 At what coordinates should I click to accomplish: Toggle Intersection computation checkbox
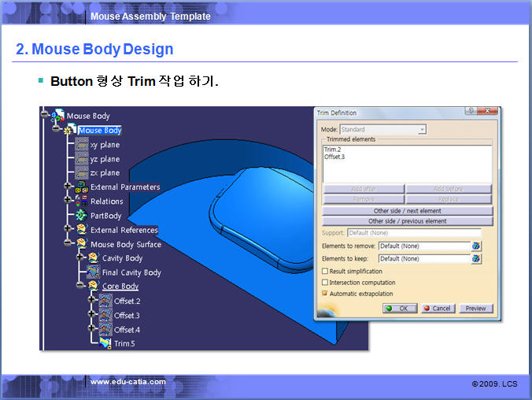pyautogui.click(x=325, y=283)
